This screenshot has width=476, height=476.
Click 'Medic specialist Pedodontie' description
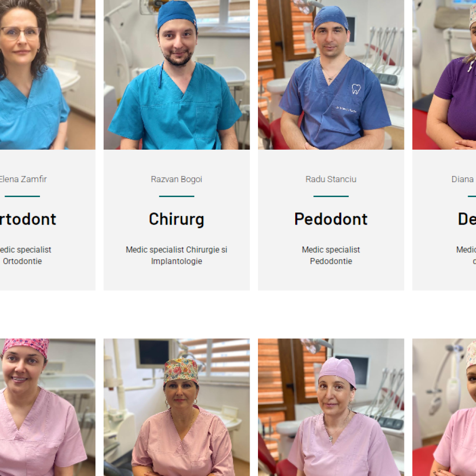coord(331,255)
